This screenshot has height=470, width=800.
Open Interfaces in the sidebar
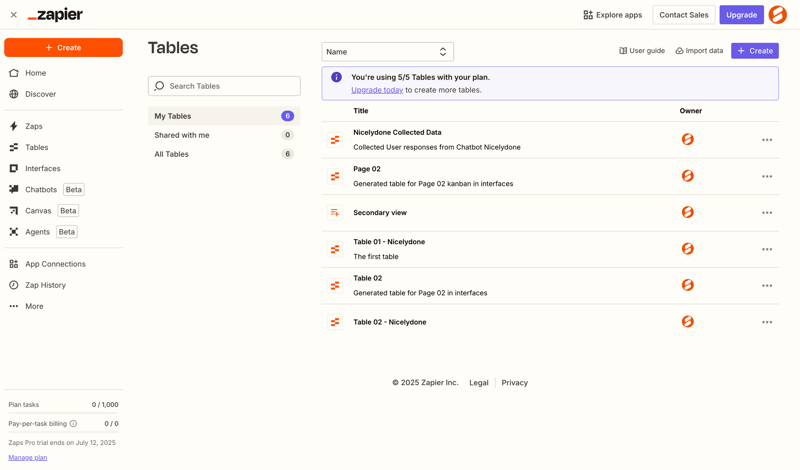63,168
